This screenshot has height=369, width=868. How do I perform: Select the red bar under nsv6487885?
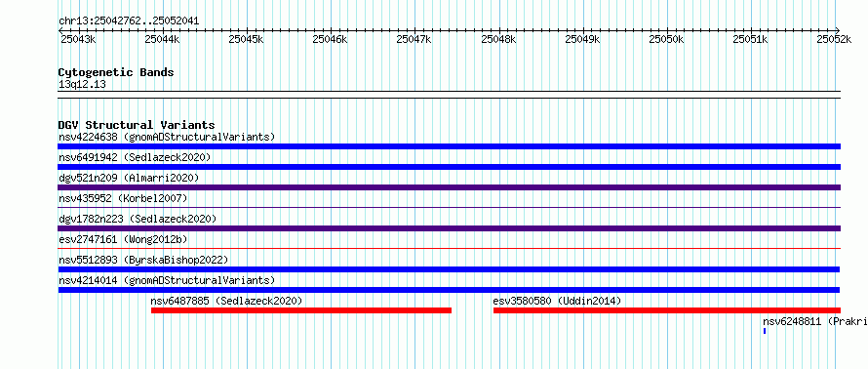pyautogui.click(x=301, y=310)
